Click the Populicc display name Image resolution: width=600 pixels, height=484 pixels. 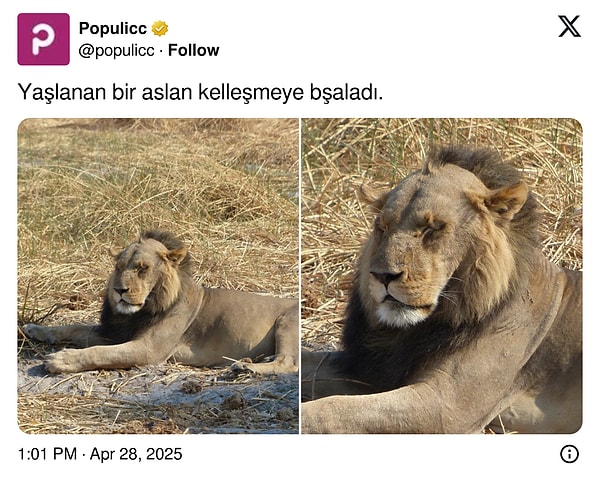click(113, 28)
